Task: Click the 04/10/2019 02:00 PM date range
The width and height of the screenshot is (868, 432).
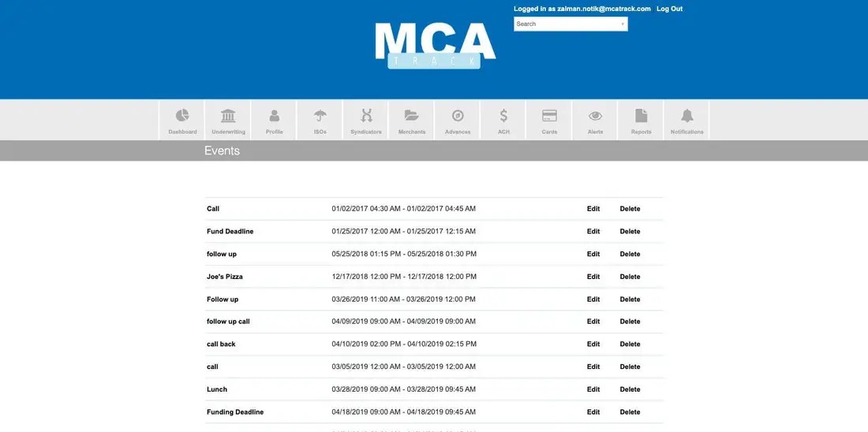Action: coord(404,344)
